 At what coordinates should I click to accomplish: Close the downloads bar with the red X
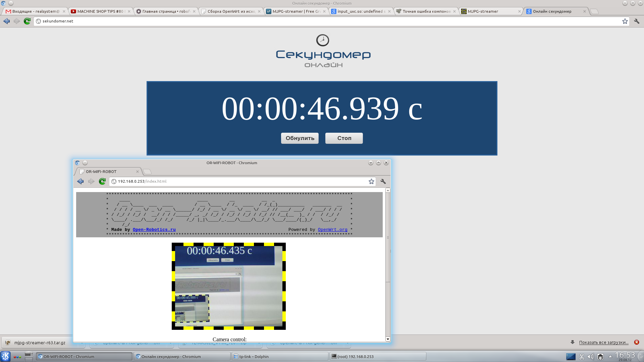[x=637, y=342]
